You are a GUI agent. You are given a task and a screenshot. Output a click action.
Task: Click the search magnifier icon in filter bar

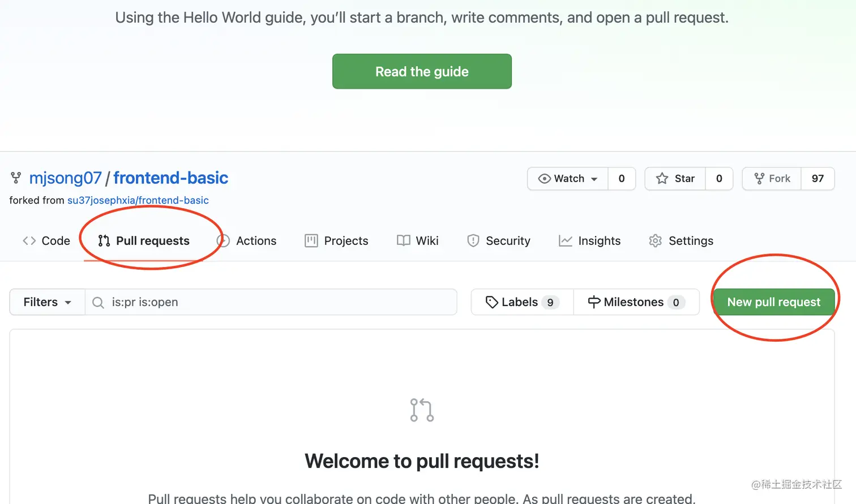click(98, 303)
